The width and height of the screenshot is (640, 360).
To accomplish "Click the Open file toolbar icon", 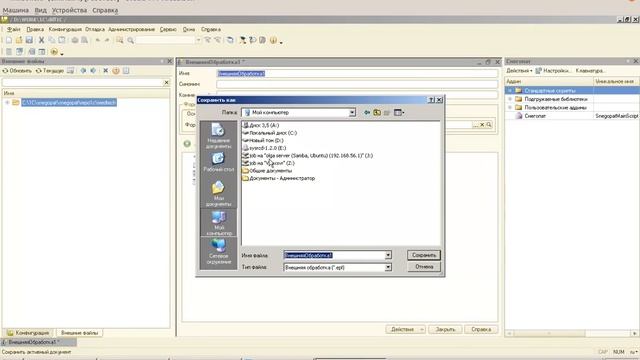I will [19, 40].
